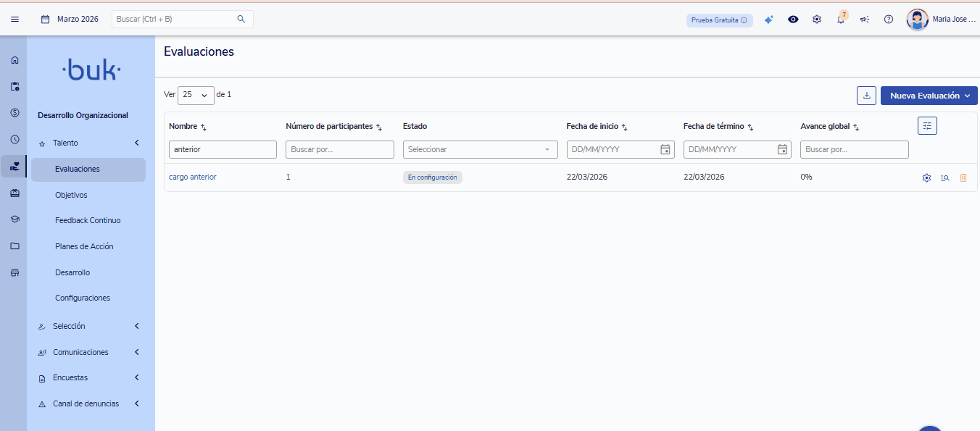Click the trash icon for cargo anterior
Screen dimensions: 980x431
[x=963, y=177]
